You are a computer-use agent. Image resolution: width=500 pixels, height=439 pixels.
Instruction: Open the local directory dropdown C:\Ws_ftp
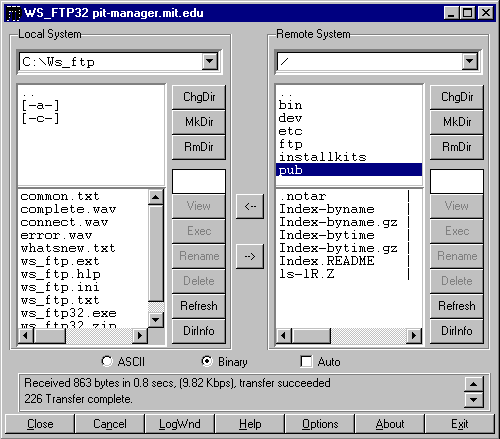[x=210, y=62]
